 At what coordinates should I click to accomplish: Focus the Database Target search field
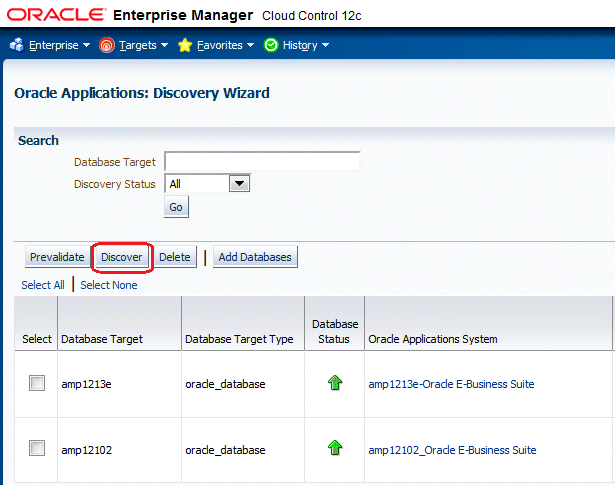pyautogui.click(x=262, y=161)
